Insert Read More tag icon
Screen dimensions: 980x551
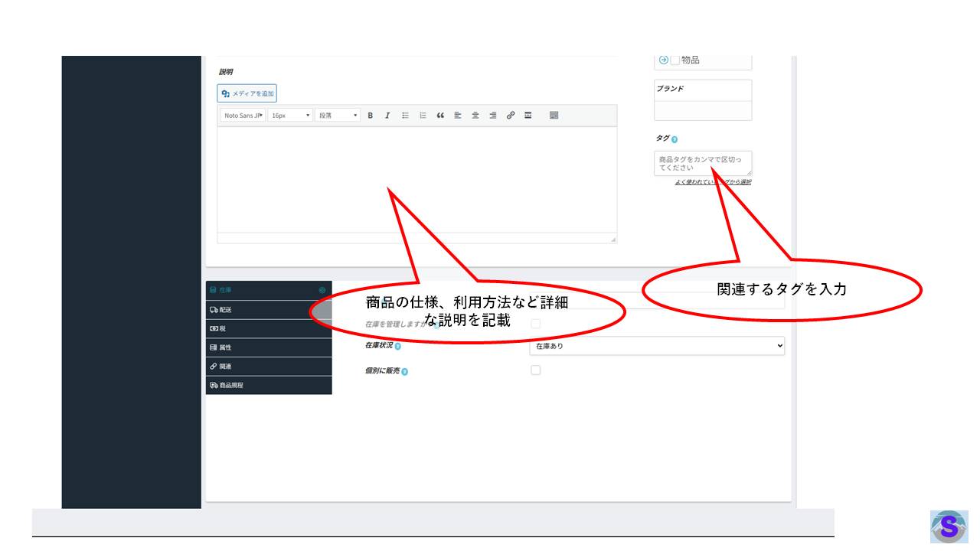(x=528, y=116)
